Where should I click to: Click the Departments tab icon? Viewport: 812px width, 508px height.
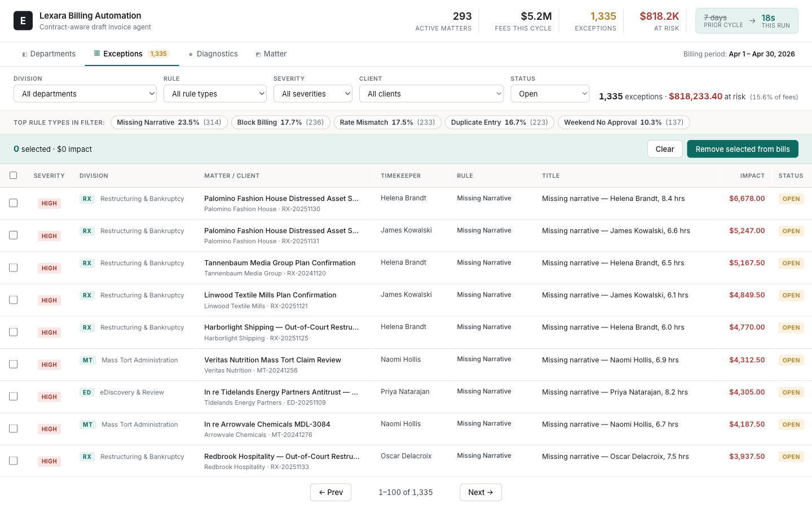pyautogui.click(x=25, y=54)
